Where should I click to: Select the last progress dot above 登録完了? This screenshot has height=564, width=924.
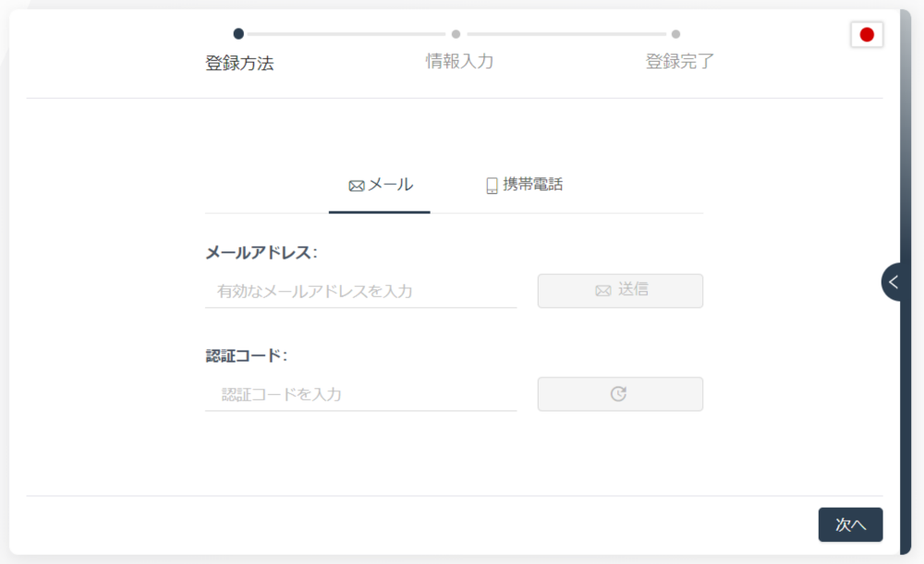click(676, 34)
